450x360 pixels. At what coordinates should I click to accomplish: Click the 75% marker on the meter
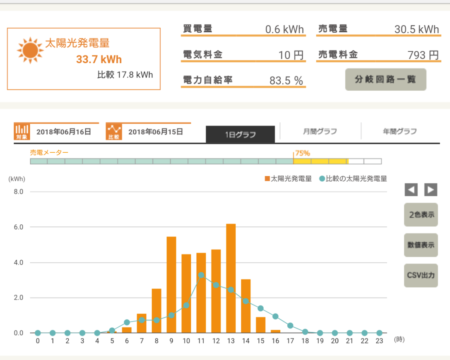point(303,153)
